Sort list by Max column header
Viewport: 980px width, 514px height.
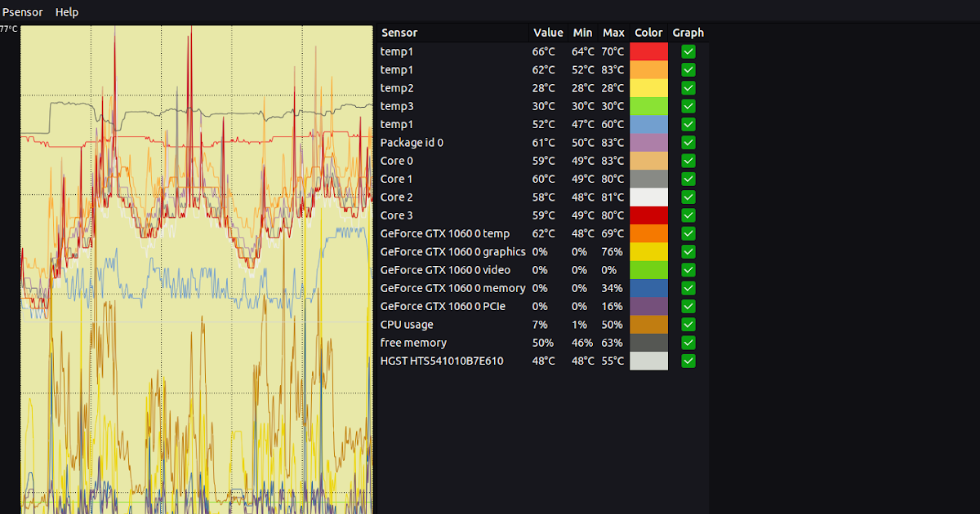[x=613, y=33]
